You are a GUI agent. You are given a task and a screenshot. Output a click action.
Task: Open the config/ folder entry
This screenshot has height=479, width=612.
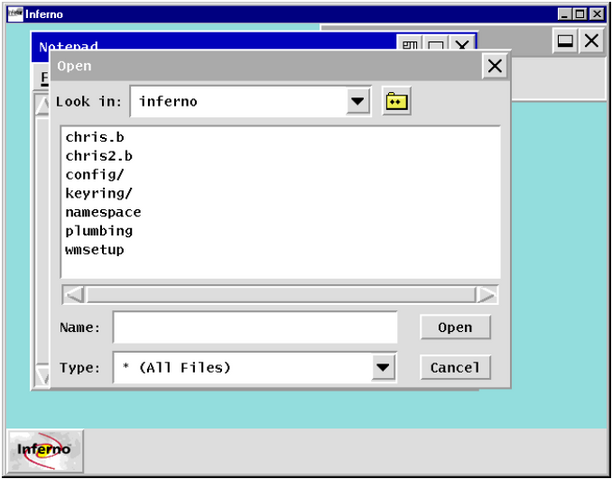coord(94,175)
